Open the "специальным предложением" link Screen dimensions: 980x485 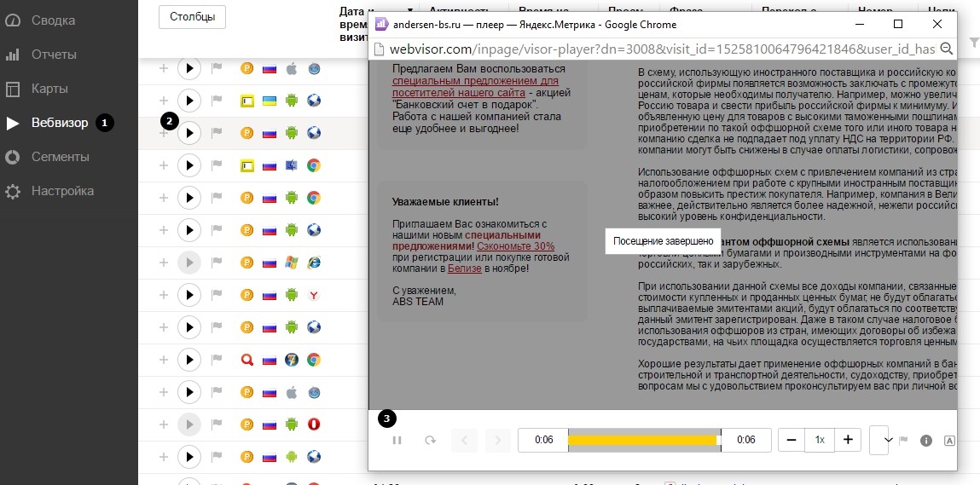[x=476, y=87]
